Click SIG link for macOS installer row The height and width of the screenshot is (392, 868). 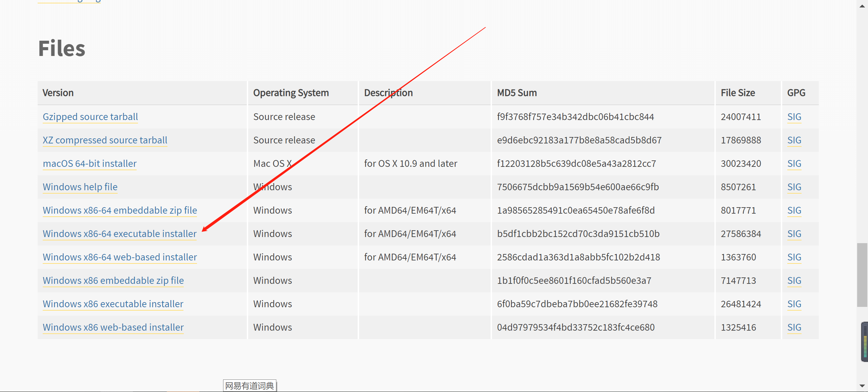coord(794,163)
